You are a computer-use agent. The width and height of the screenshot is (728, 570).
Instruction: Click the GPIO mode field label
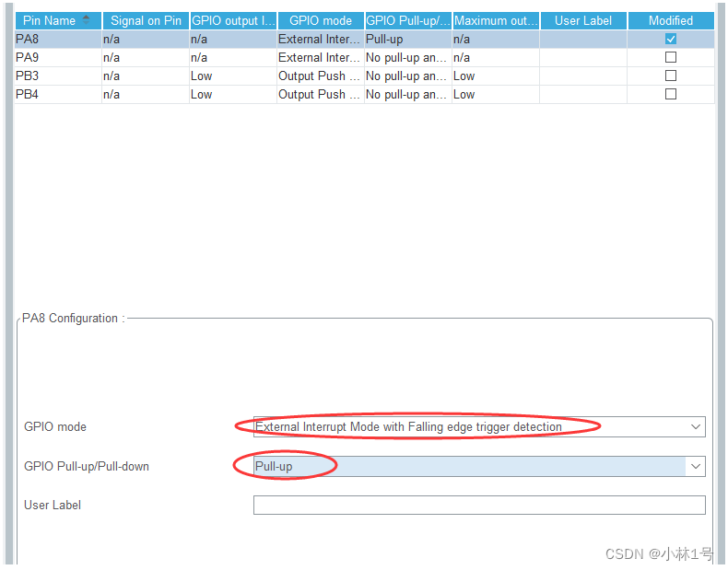tap(55, 426)
